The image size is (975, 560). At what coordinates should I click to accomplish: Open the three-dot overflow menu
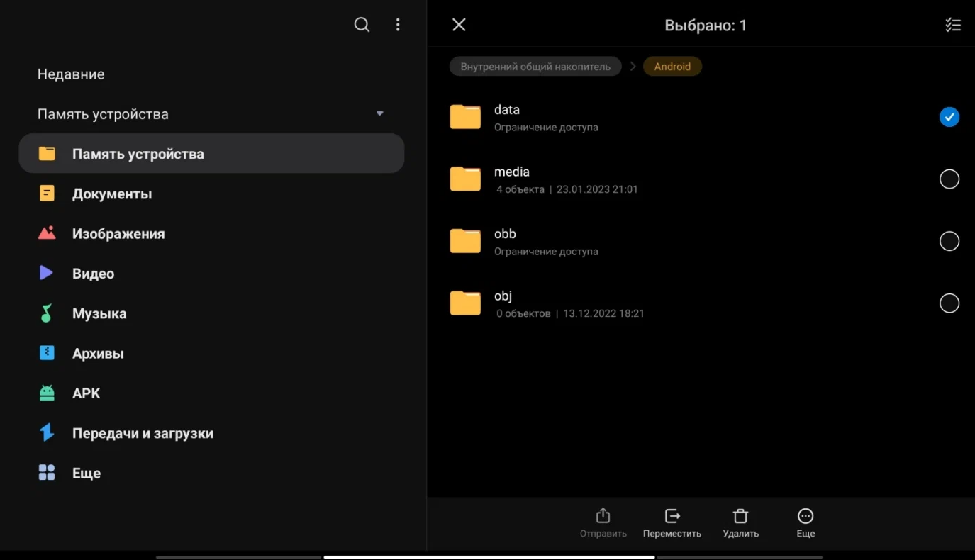click(398, 25)
